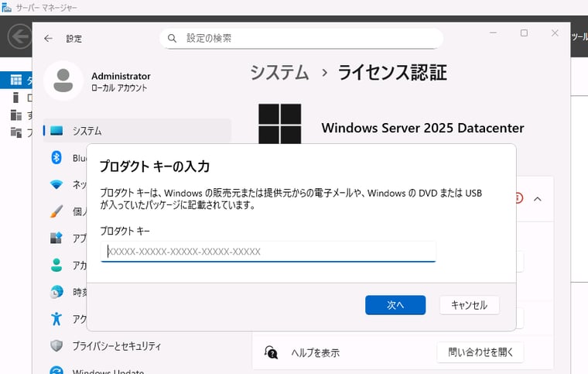The width and height of the screenshot is (588, 374).
Task: Click the Administrator avatar picture
Action: (63, 81)
